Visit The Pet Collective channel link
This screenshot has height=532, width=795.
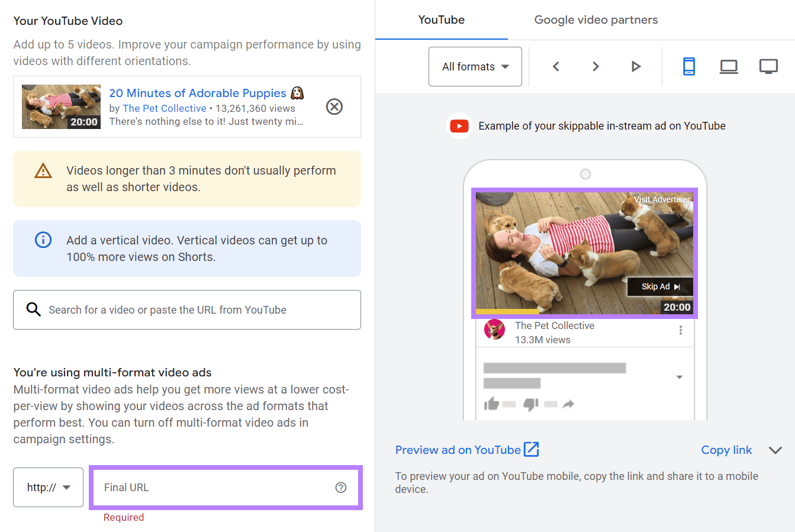(165, 108)
